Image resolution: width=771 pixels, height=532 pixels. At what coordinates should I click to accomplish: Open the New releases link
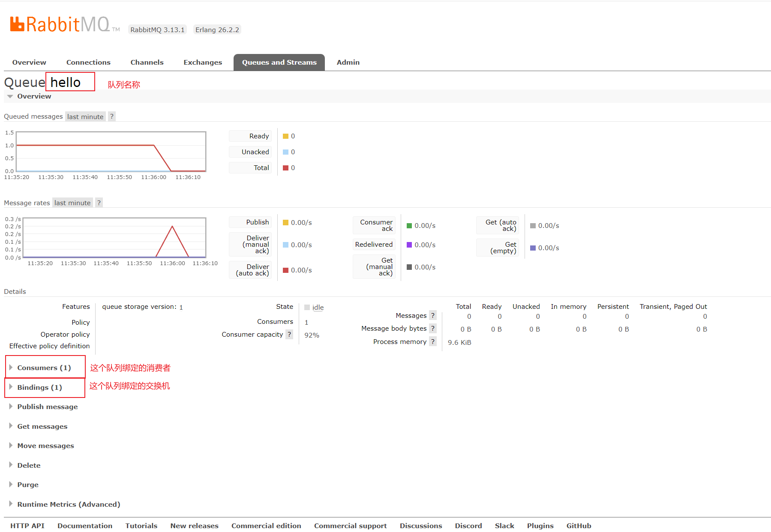click(194, 526)
